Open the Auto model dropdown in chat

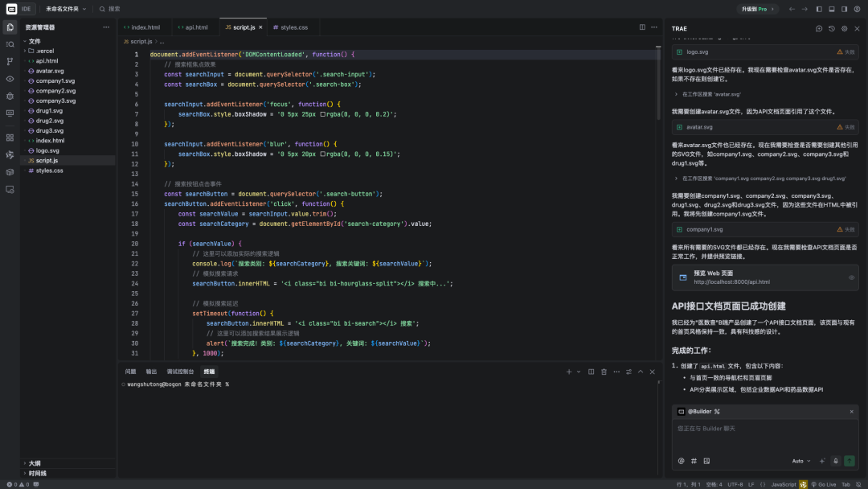tap(801, 461)
